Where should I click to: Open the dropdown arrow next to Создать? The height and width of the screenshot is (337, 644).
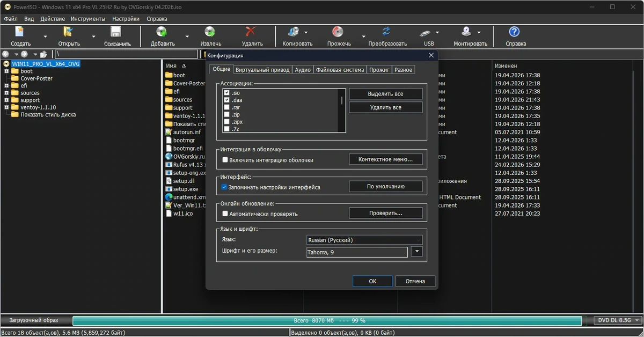(x=46, y=37)
